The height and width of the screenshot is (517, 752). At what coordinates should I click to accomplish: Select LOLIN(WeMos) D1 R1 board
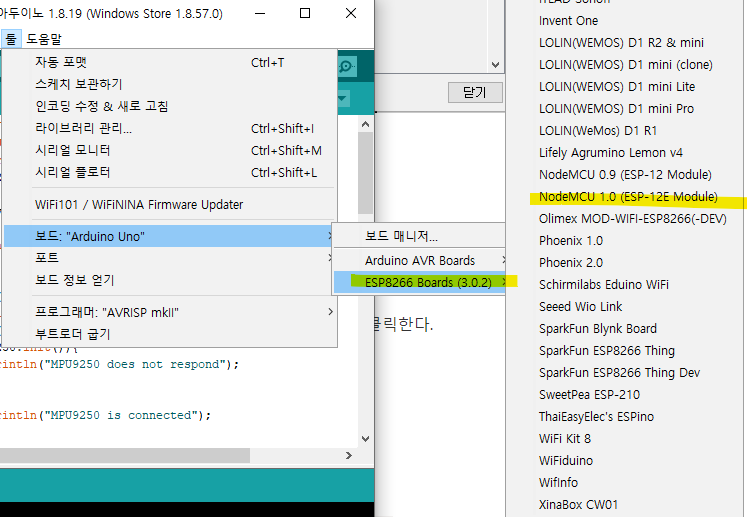tap(625, 130)
